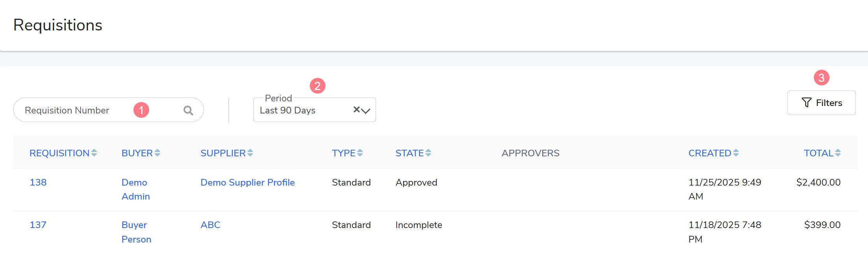Focus the Requisition Number search field
The height and width of the screenshot is (253, 868).
point(78,110)
